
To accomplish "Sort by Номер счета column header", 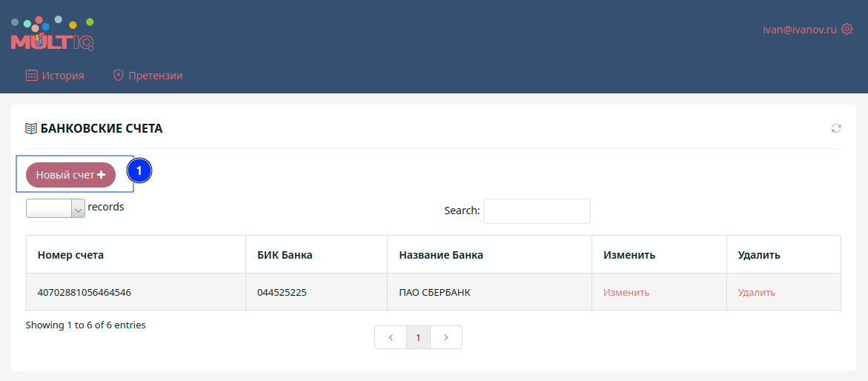I will 136,255.
